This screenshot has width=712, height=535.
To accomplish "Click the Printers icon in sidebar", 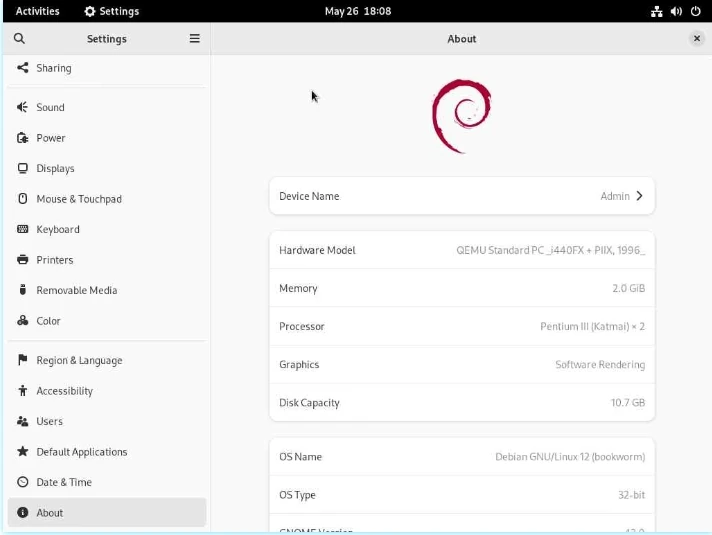I will pos(23,259).
